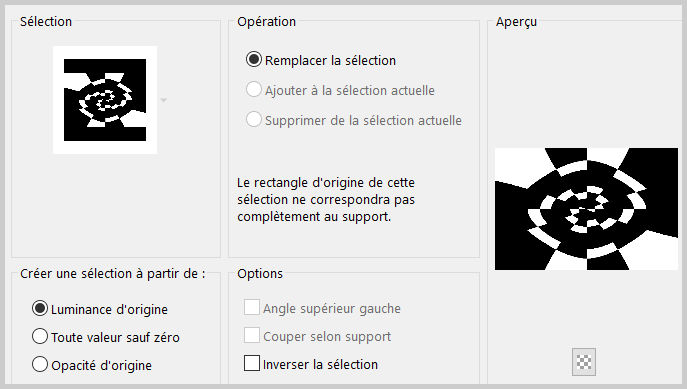The height and width of the screenshot is (389, 687).
Task: Click the 'Opération' group heading
Action: [x=266, y=21]
